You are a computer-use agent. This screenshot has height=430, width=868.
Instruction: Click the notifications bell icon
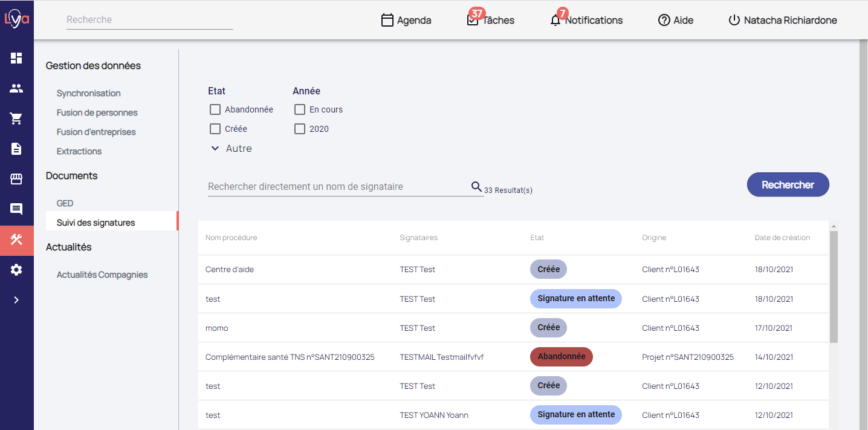tap(555, 21)
